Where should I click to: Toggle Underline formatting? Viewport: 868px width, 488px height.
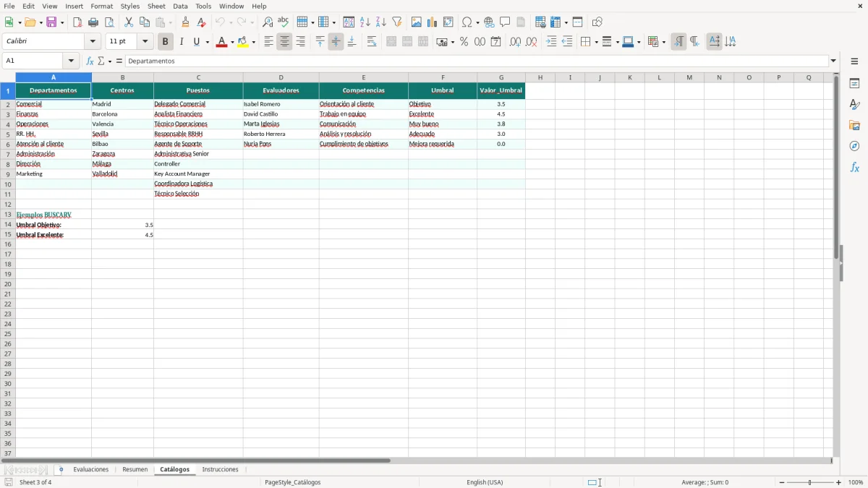pos(197,42)
